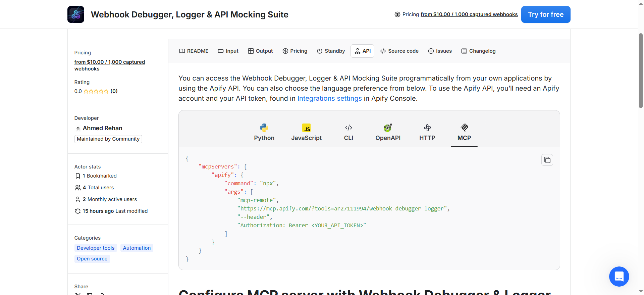Click the dollar coin icon beside header Pricing
Image resolution: width=644 pixels, height=295 pixels.
click(397, 14)
